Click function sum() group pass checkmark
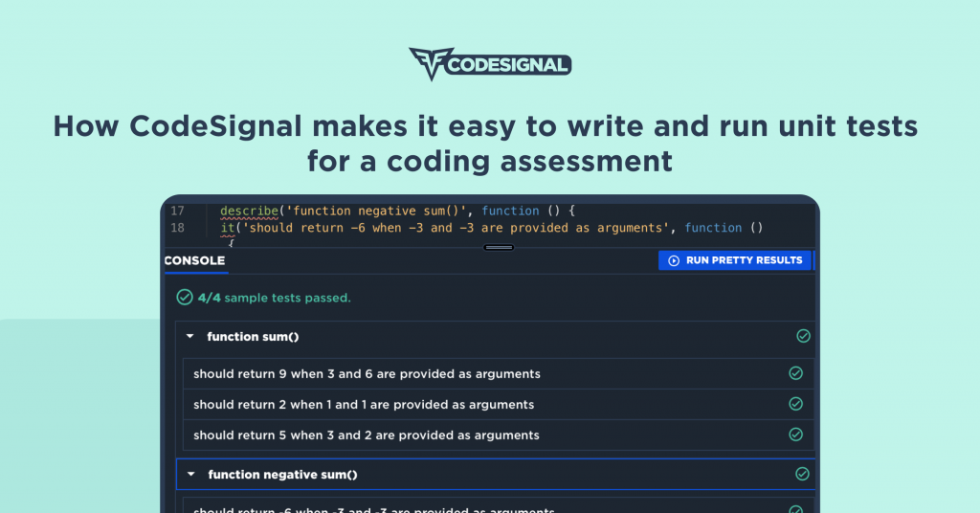Screen dimensions: 980x513 (x=803, y=336)
